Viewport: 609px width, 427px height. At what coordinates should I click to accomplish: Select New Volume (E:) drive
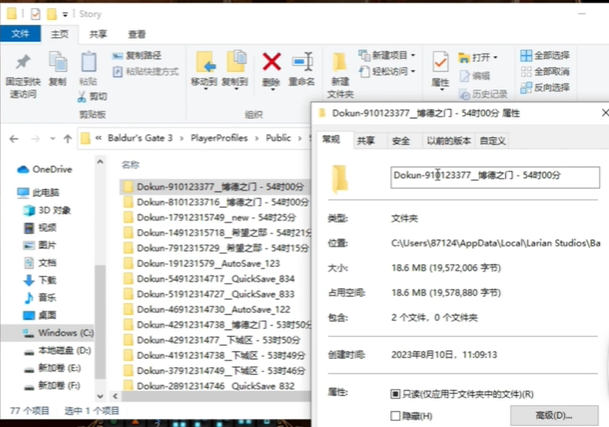(x=52, y=368)
